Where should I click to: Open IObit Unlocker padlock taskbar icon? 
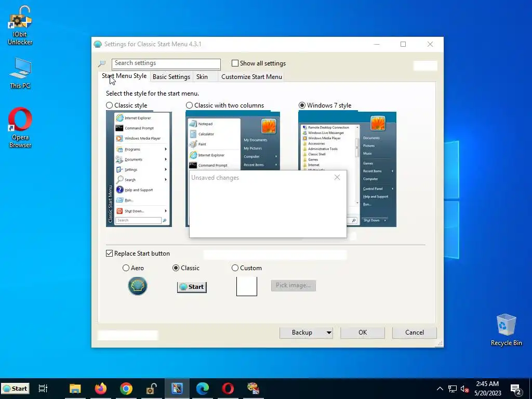tap(151, 389)
